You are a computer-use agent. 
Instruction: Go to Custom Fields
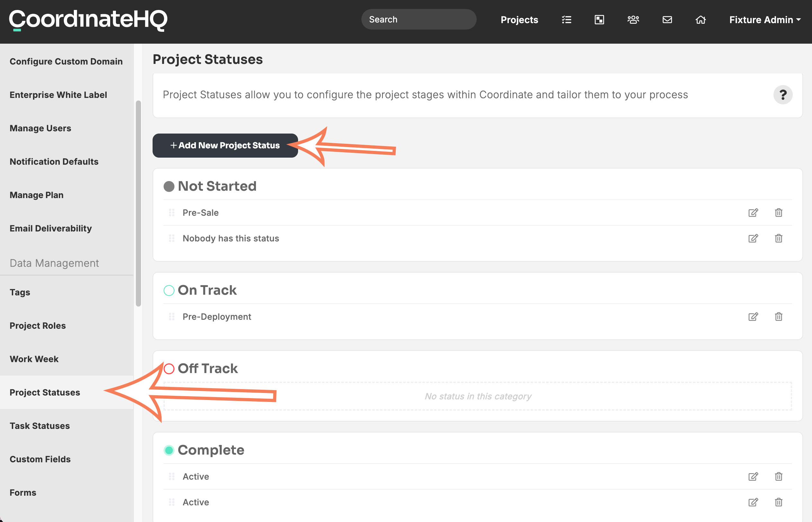(40, 459)
